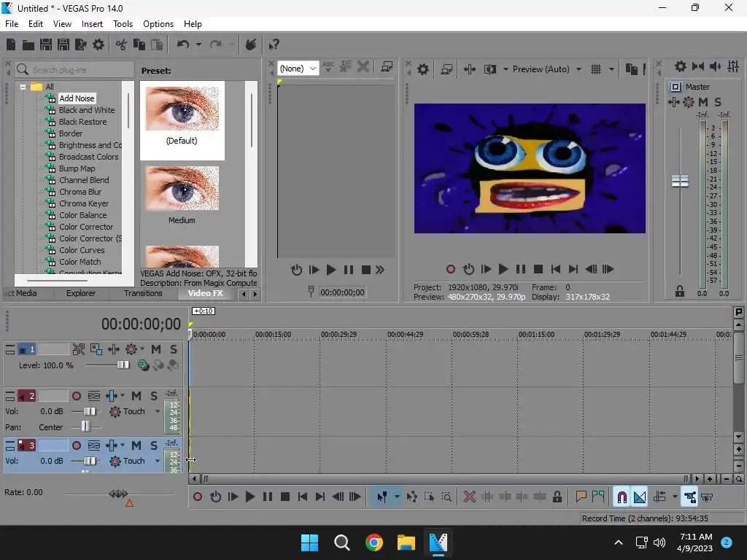This screenshot has height=560, width=747.
Task: Open the Options menu
Action: pyautogui.click(x=158, y=24)
